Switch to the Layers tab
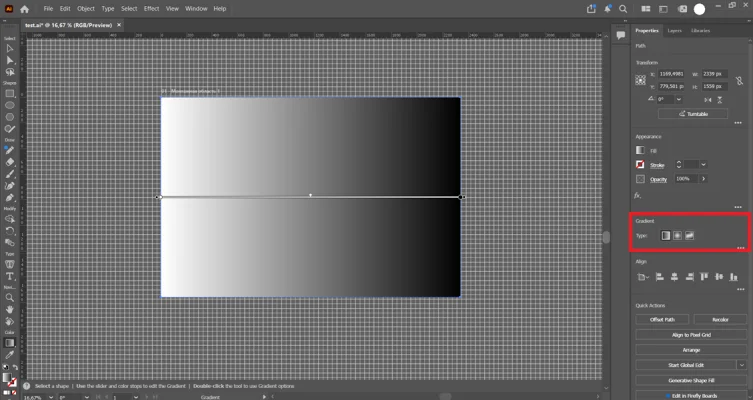Image resolution: width=753 pixels, height=400 pixels. [x=674, y=31]
